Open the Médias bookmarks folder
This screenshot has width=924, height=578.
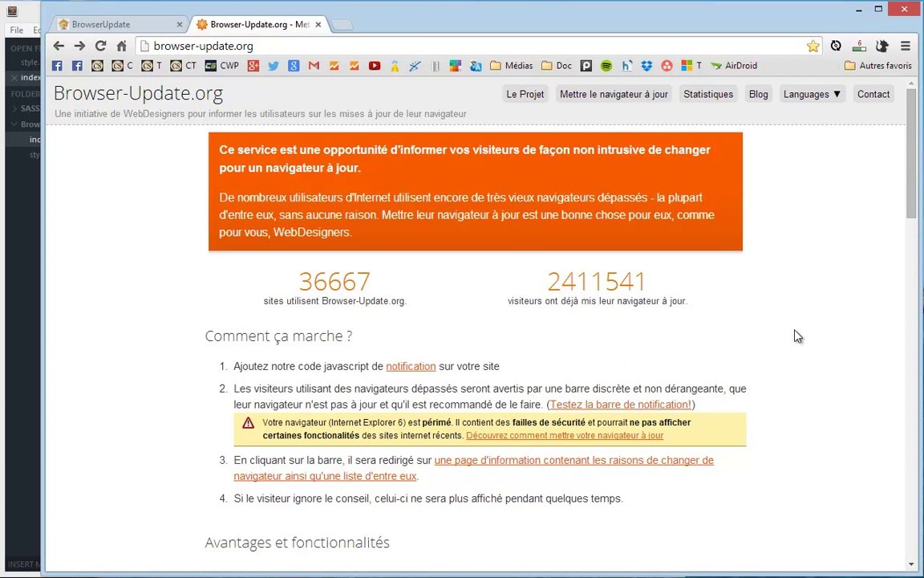coord(511,66)
